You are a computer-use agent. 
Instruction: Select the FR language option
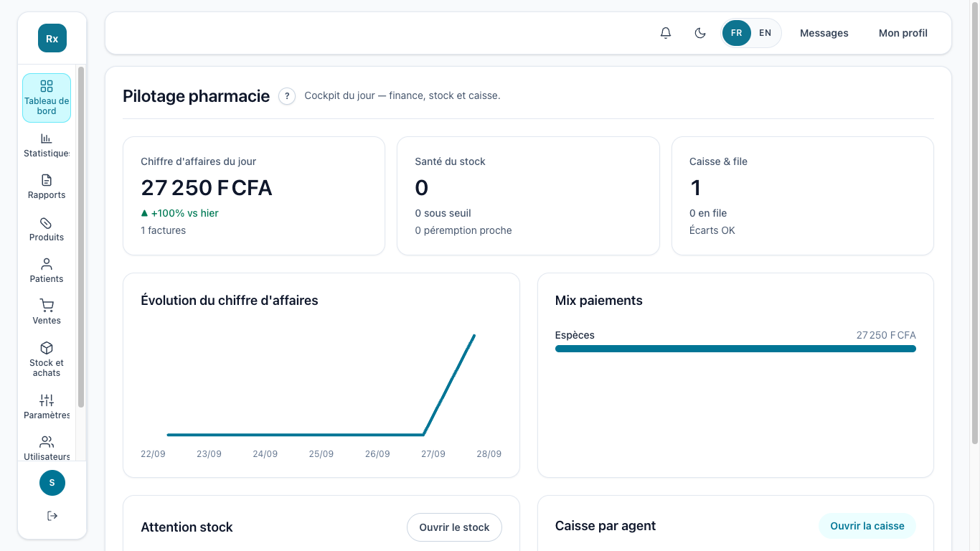click(737, 33)
